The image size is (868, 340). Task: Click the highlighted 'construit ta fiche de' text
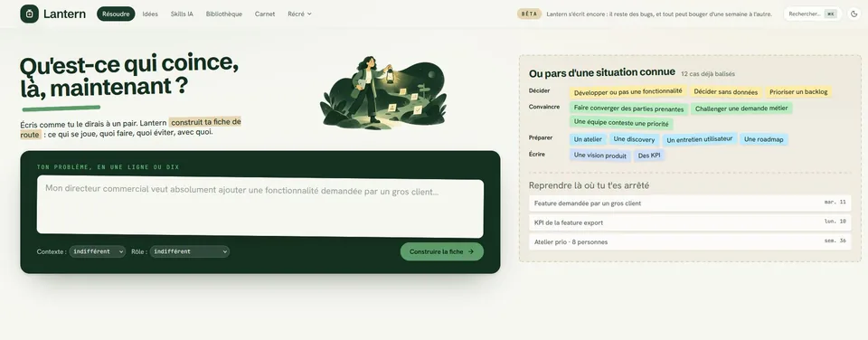206,122
